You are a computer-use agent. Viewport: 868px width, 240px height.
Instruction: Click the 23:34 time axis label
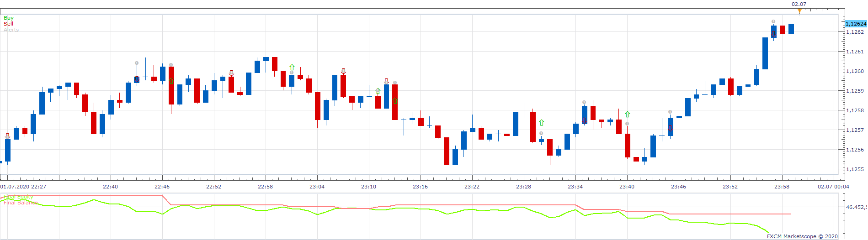tap(575, 187)
